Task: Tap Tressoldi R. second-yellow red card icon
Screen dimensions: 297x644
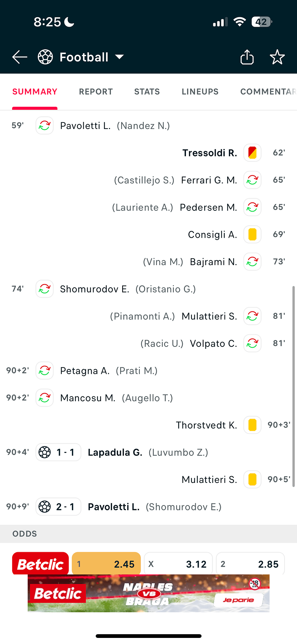Action: point(252,153)
